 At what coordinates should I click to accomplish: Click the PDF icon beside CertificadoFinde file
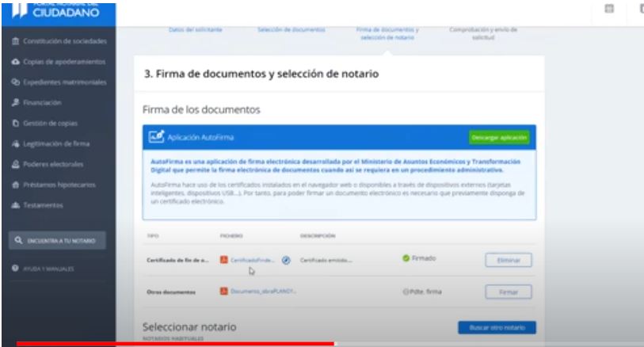point(224,259)
